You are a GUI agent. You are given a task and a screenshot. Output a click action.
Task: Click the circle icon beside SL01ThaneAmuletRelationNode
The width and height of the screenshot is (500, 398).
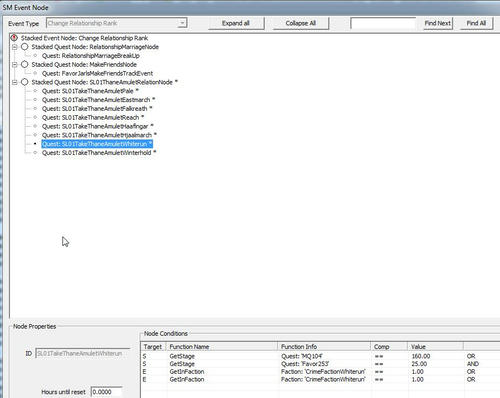coord(25,82)
